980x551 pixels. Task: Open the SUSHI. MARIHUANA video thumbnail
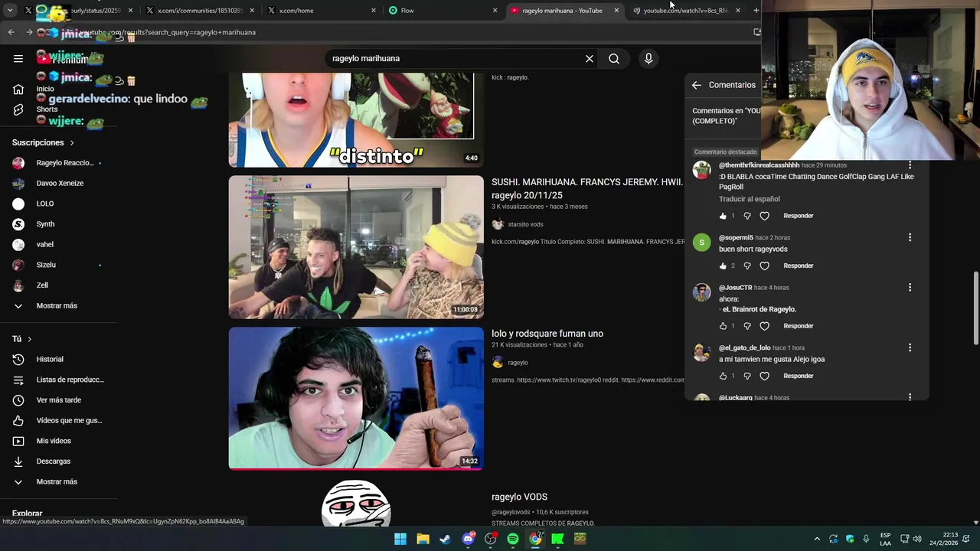click(356, 247)
